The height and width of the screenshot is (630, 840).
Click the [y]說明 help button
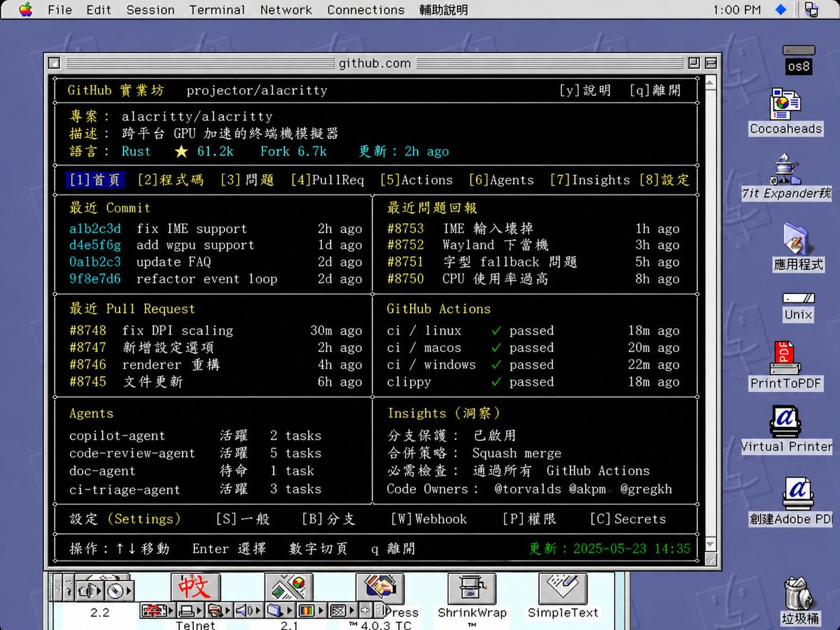[x=585, y=90]
